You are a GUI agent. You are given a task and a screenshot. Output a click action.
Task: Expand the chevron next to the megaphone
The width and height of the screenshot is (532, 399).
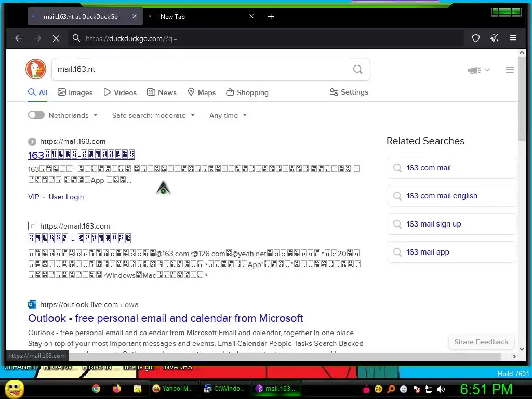[487, 70]
